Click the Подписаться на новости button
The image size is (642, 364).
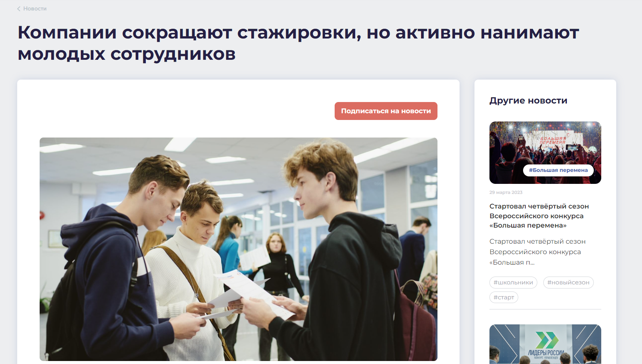click(x=386, y=111)
